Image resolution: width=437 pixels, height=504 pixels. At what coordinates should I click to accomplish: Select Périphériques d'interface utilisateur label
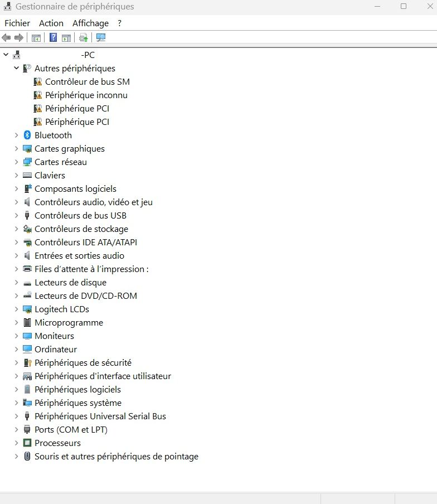coord(103,376)
